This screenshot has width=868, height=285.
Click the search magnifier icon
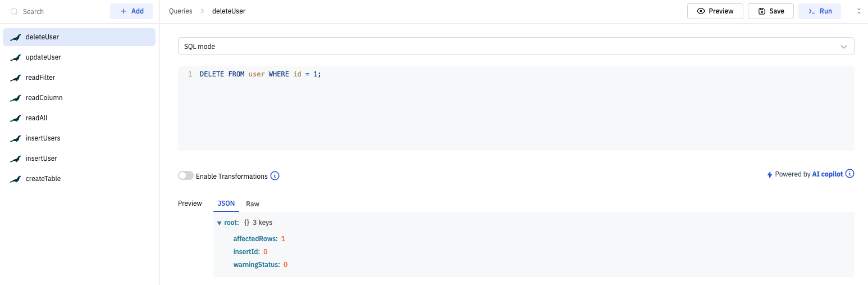(x=15, y=11)
